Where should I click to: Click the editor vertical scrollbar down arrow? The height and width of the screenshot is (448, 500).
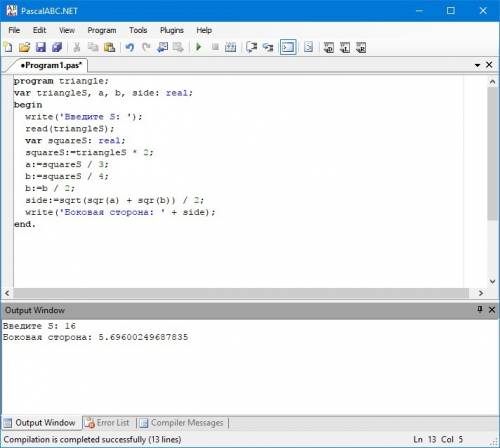(x=492, y=281)
